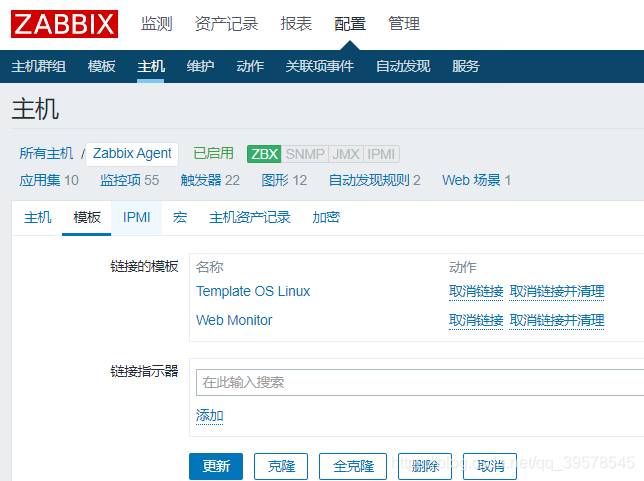
Task: Click 取消链接 for Template OS Linux
Action: pos(476,291)
